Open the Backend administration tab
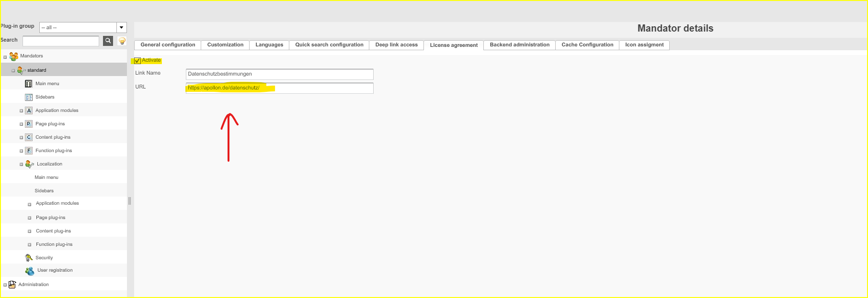This screenshot has width=868, height=298. click(519, 45)
